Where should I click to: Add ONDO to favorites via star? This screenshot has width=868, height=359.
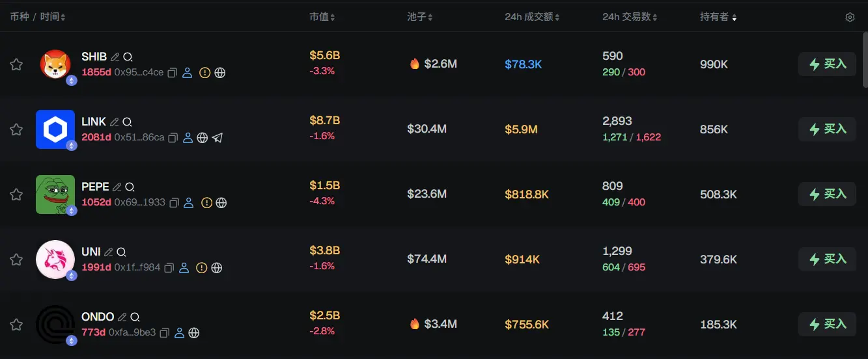click(16, 325)
